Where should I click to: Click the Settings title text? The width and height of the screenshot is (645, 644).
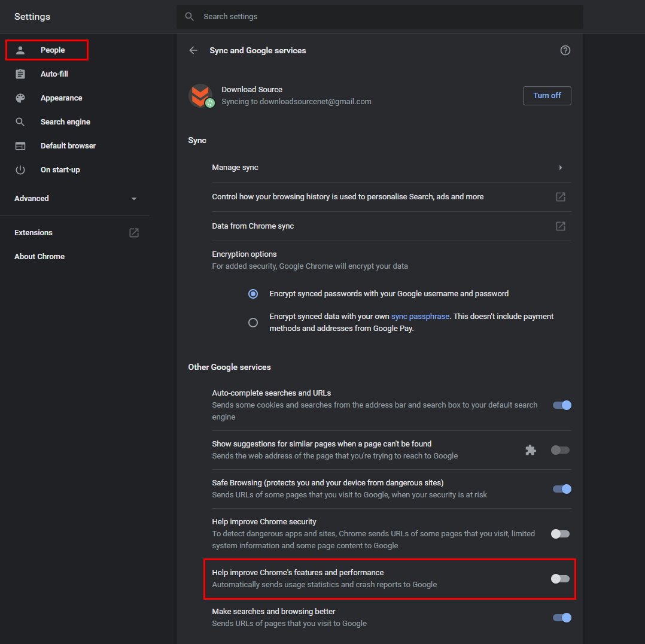(32, 17)
